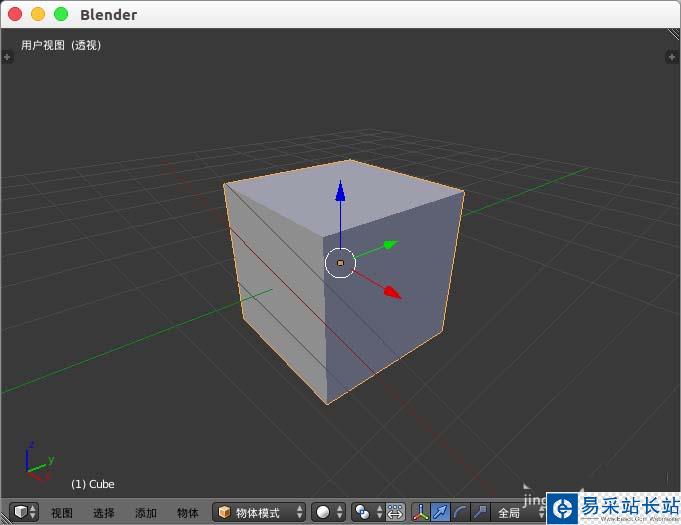The width and height of the screenshot is (681, 525).
Task: Expand the right properties region plus icon
Action: click(x=672, y=56)
